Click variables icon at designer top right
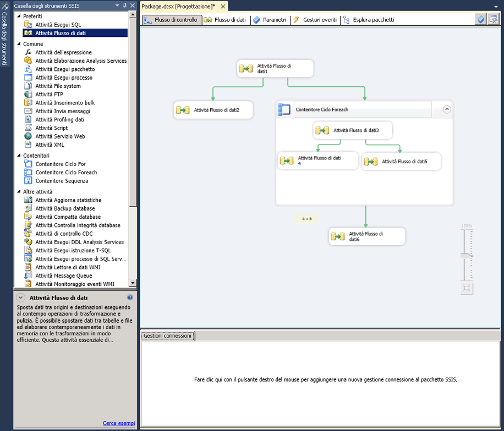 point(481,20)
